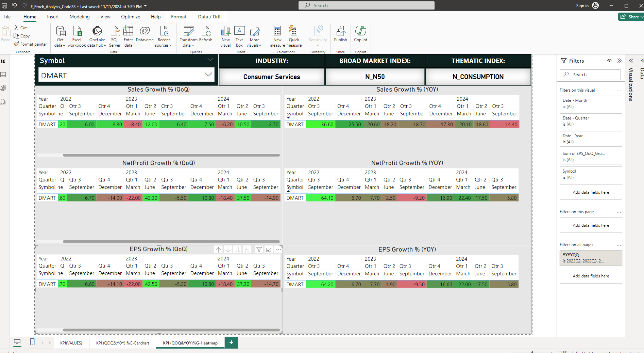Open DMART symbol slicer dropdown

coord(208,75)
